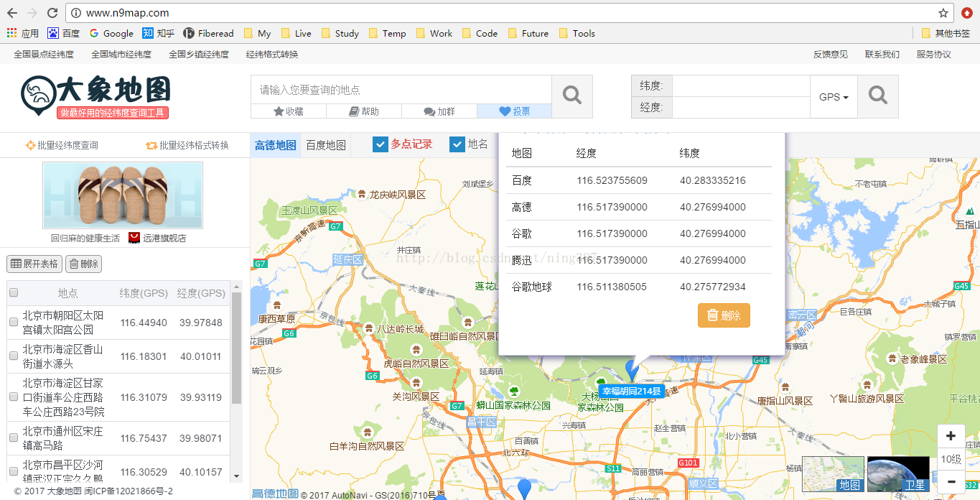
Task: Open the 百度 bookmark
Action: click(x=63, y=33)
